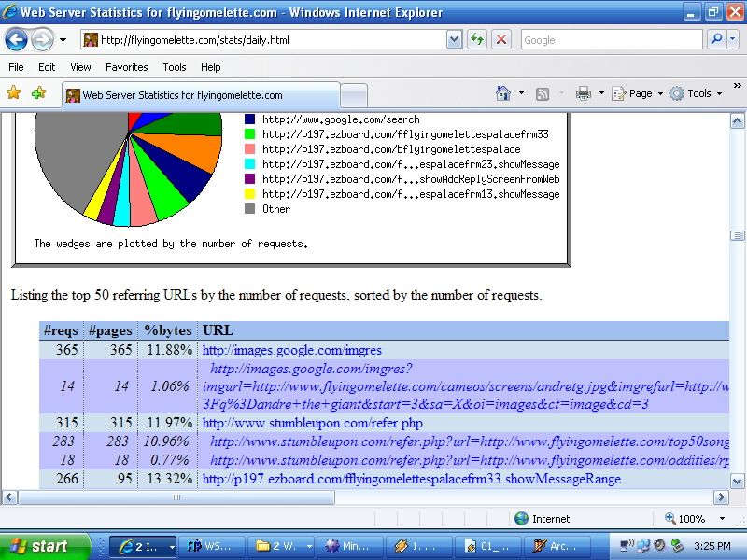Viewport: 747px width, 560px height.
Task: Click the 11.88% bytes cell
Action: pyautogui.click(x=168, y=350)
